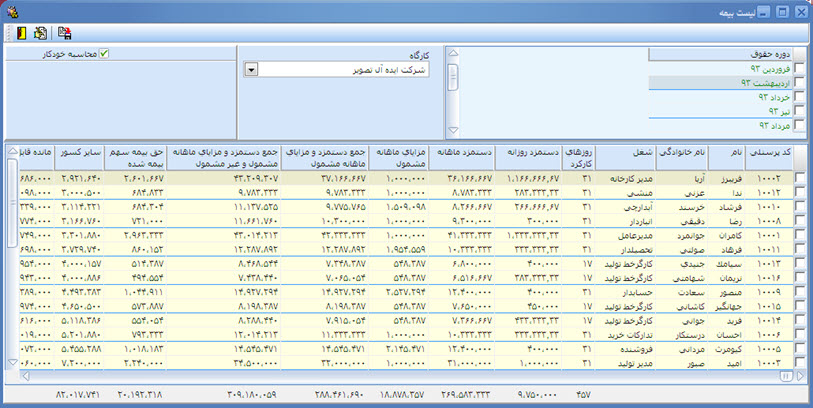
Task: Open the کارگاه dropdown arrow
Action: 251,69
